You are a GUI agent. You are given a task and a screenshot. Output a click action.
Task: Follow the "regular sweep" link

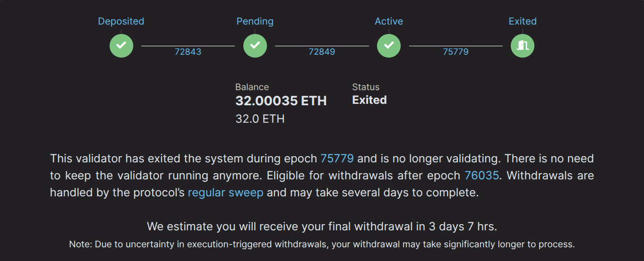225,193
